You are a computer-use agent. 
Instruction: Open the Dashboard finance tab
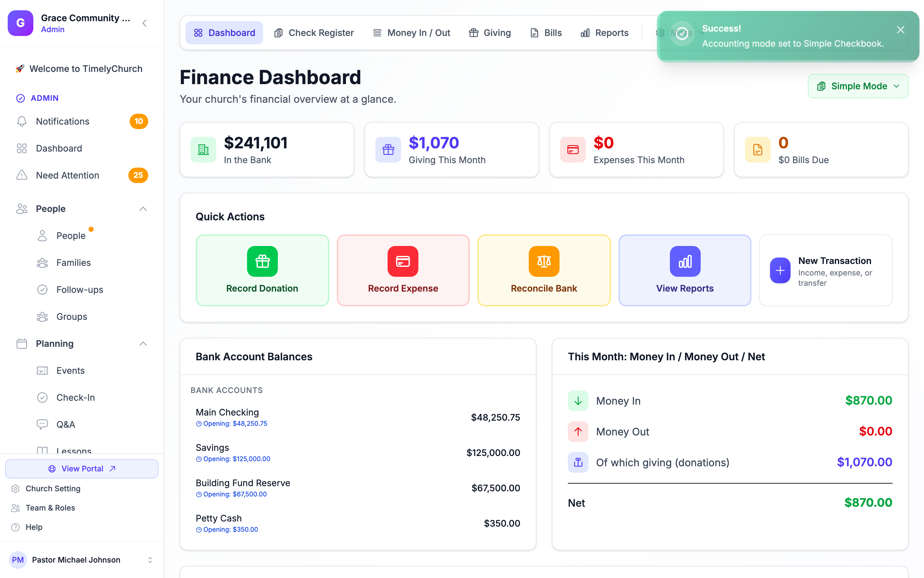[x=224, y=33]
